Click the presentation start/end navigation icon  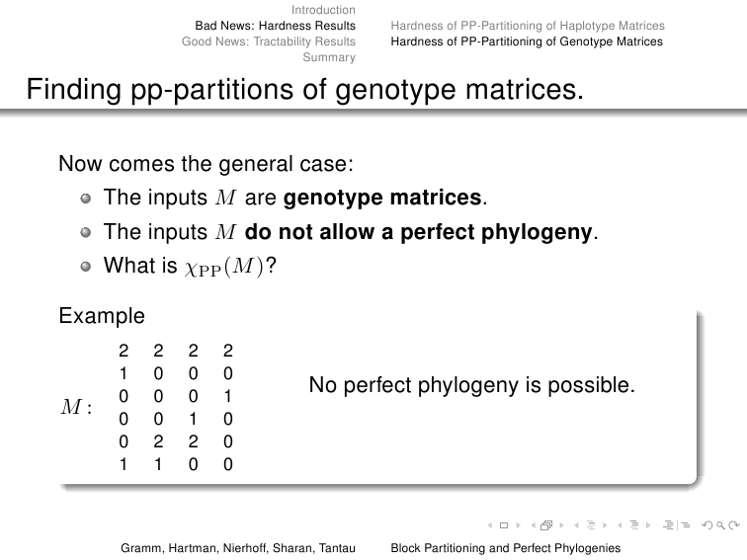[x=677, y=525]
